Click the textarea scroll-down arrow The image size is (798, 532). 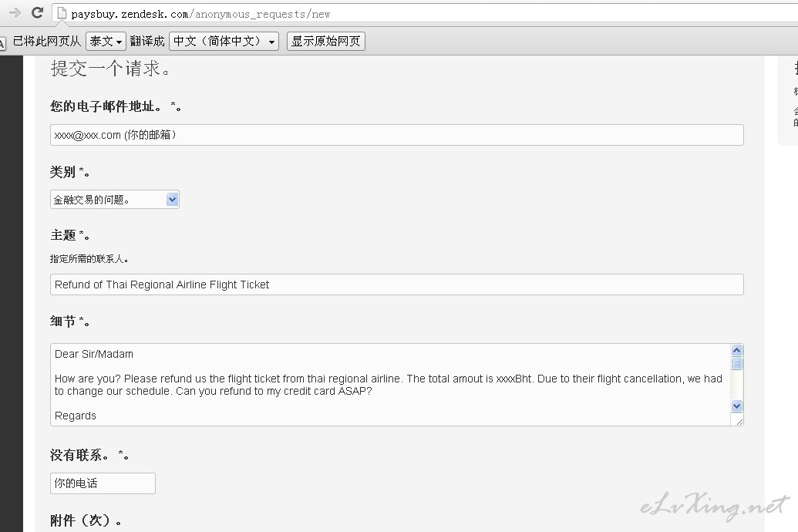(736, 406)
